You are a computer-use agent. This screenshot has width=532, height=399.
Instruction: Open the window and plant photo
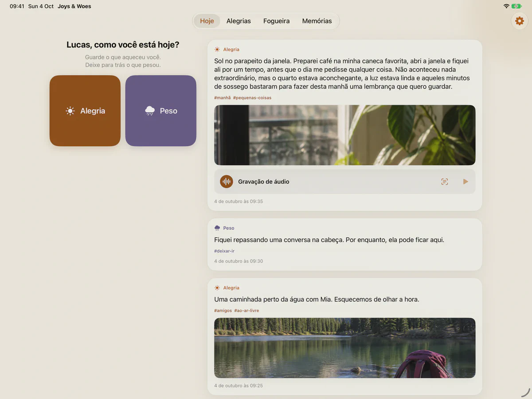coord(345,135)
